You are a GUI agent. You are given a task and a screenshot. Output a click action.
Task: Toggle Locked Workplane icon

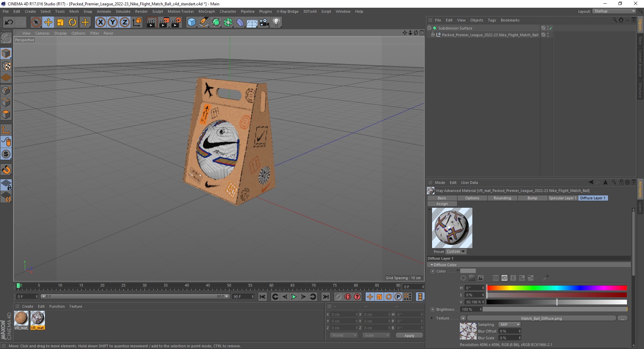click(6, 185)
